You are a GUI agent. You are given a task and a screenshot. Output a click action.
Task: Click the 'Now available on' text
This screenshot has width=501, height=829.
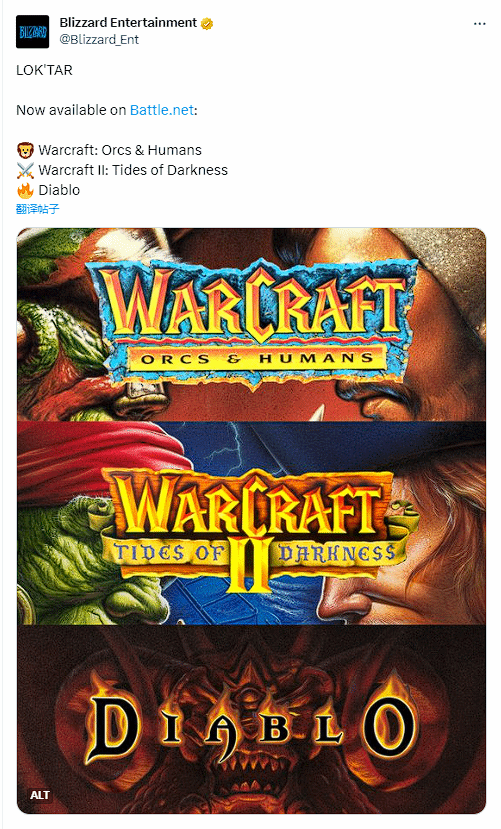[71, 110]
